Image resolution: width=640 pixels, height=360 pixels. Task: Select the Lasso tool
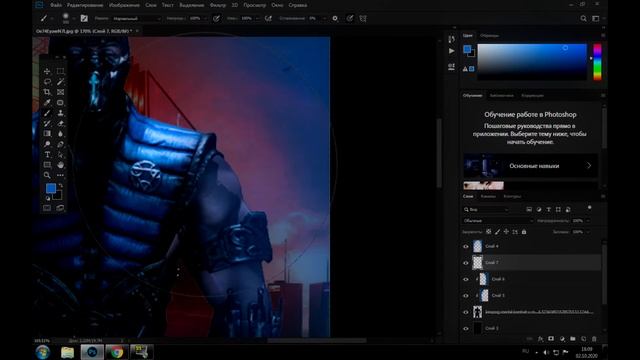47,82
